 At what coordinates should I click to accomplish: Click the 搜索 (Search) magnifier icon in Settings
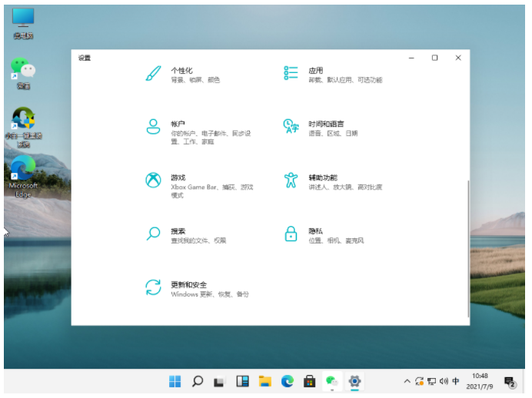pyautogui.click(x=152, y=234)
